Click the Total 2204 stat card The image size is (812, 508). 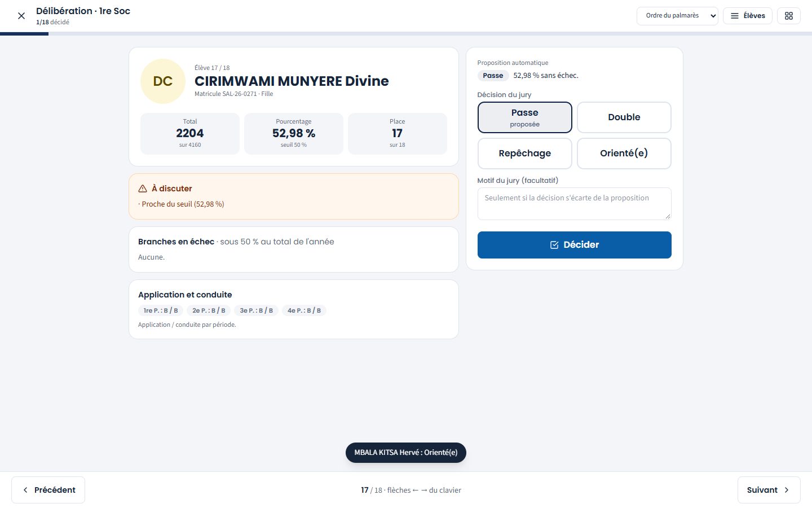(x=190, y=134)
